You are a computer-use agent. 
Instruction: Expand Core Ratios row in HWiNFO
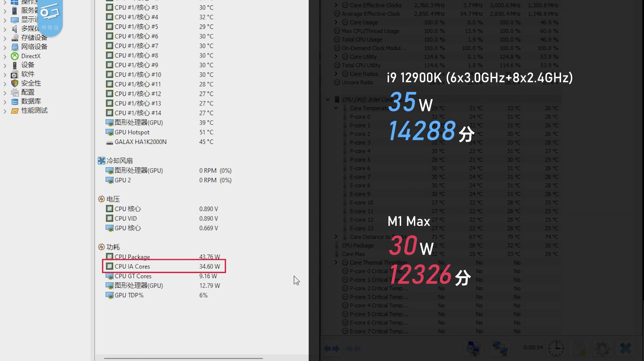(x=336, y=73)
